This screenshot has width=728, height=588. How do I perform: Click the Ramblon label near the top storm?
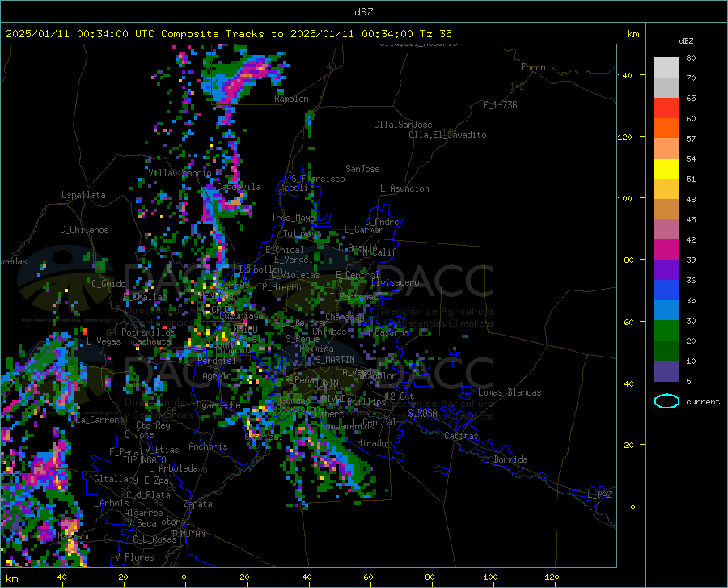291,99
